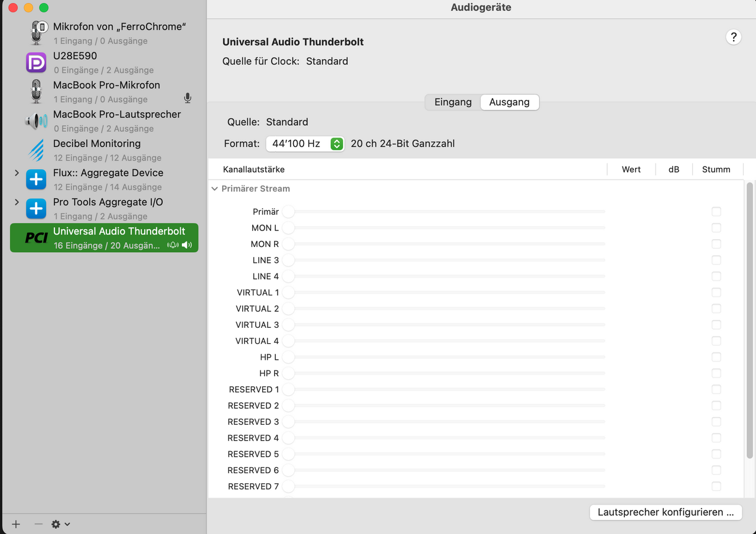Click the MON L volume slider knob
Screen dimensions: 756x534
point(288,227)
